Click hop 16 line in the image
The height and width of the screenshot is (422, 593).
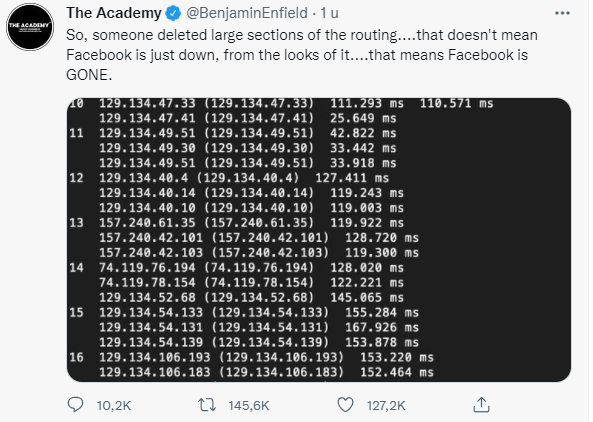pyautogui.click(x=251, y=357)
